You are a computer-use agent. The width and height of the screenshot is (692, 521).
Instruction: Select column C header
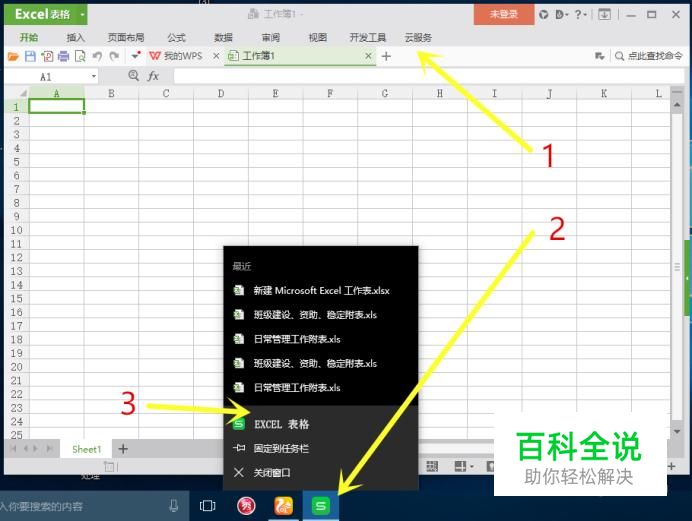[x=166, y=93]
